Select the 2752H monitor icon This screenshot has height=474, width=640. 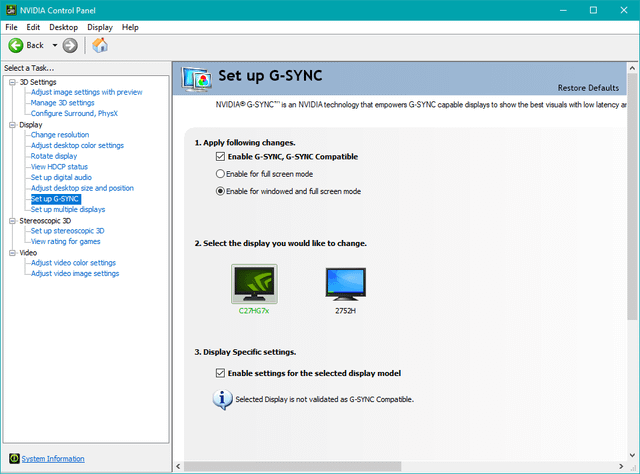click(x=345, y=283)
